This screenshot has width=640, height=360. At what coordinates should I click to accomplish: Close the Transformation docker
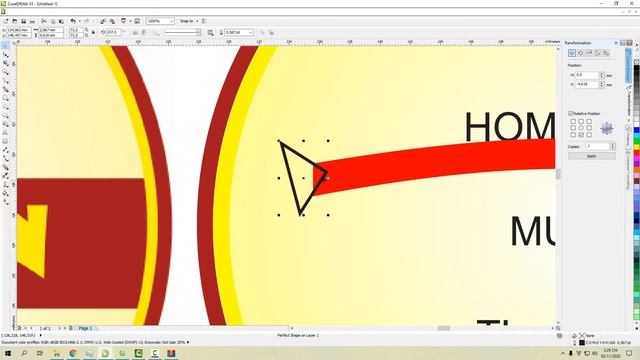pyautogui.click(x=630, y=43)
